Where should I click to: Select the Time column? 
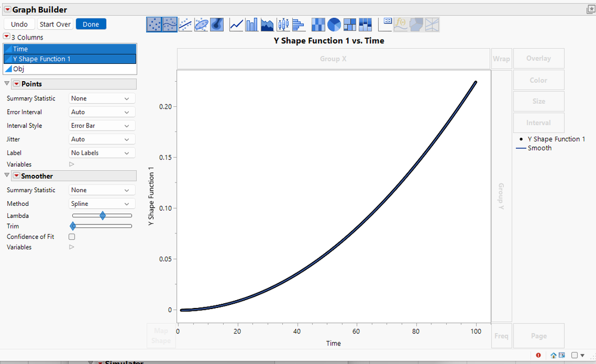(x=70, y=49)
